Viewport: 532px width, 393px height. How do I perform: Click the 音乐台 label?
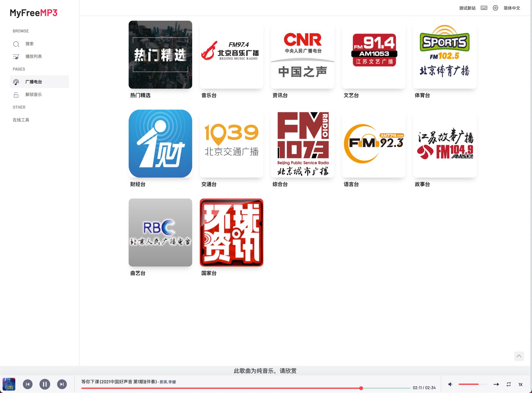(209, 95)
